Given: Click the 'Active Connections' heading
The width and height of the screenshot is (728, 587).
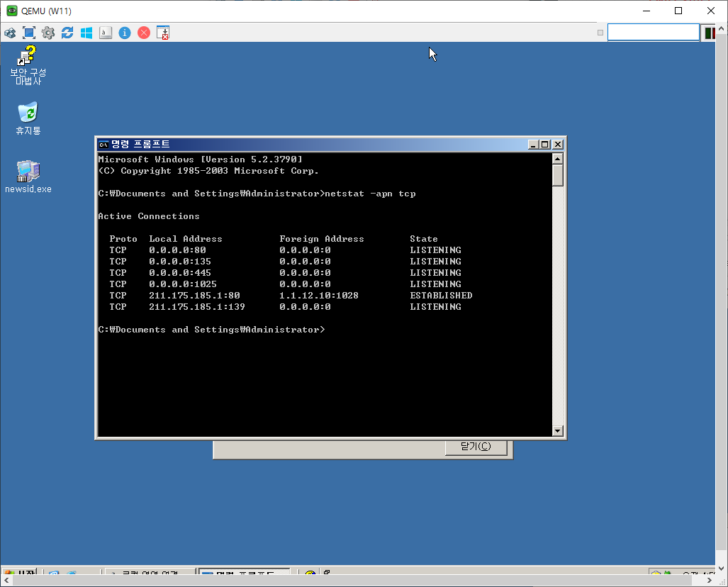Looking at the screenshot, I should coord(149,216).
